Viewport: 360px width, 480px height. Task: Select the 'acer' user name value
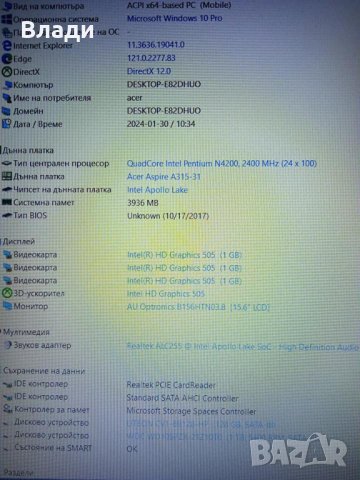pyautogui.click(x=135, y=98)
